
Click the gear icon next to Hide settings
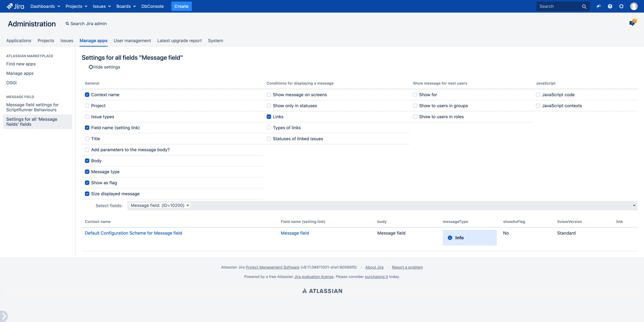click(91, 67)
